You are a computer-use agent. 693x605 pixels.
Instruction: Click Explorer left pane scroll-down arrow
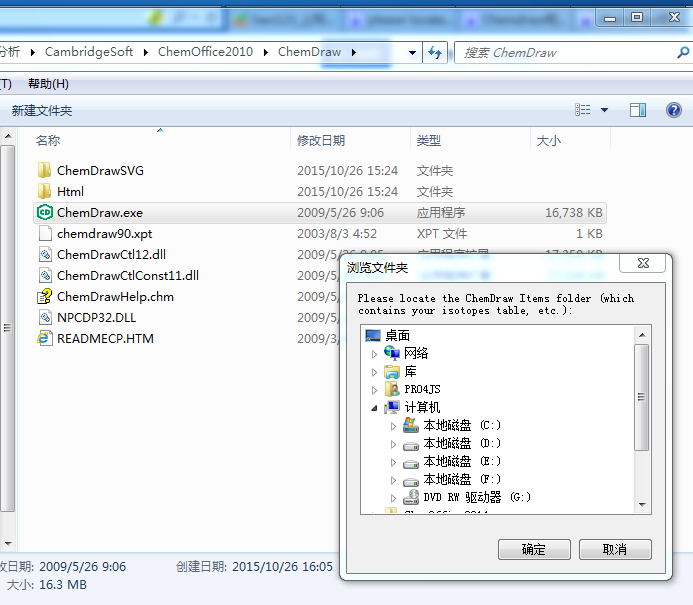pos(8,544)
